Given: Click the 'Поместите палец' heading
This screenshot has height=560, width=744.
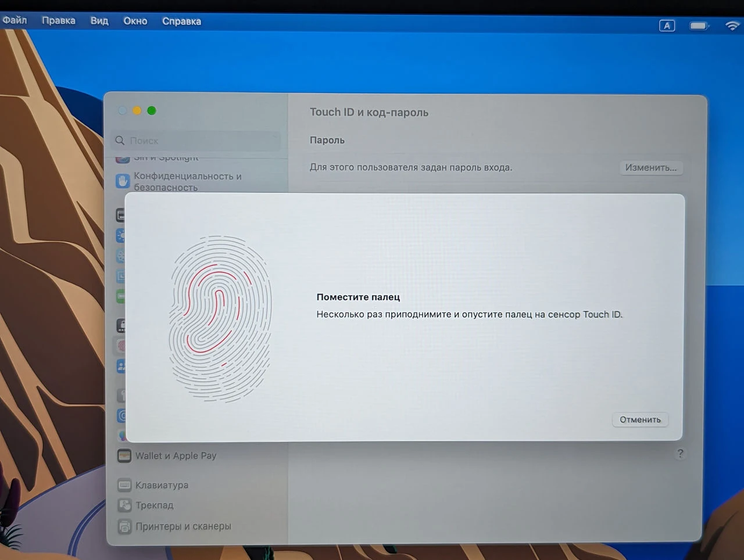Looking at the screenshot, I should 358,297.
